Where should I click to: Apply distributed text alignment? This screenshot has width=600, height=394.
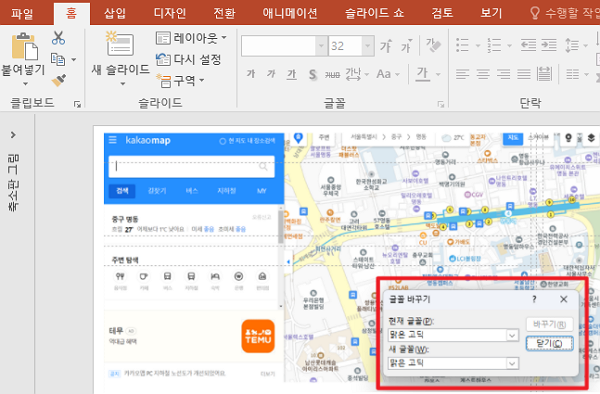tap(545, 74)
